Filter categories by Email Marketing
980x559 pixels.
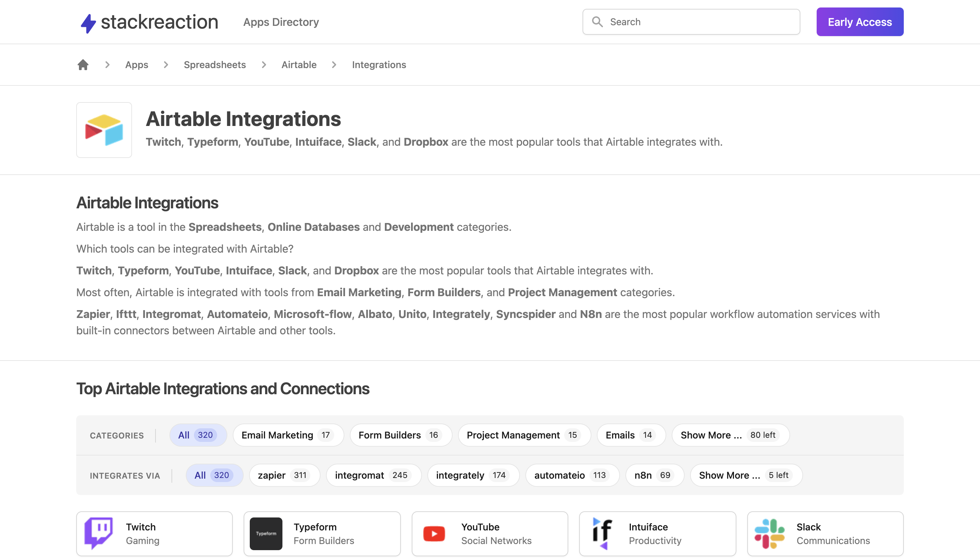[288, 435]
